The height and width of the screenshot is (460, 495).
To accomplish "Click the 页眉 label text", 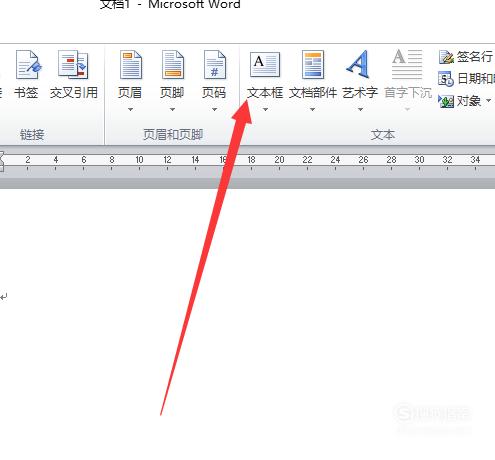I will [130, 93].
